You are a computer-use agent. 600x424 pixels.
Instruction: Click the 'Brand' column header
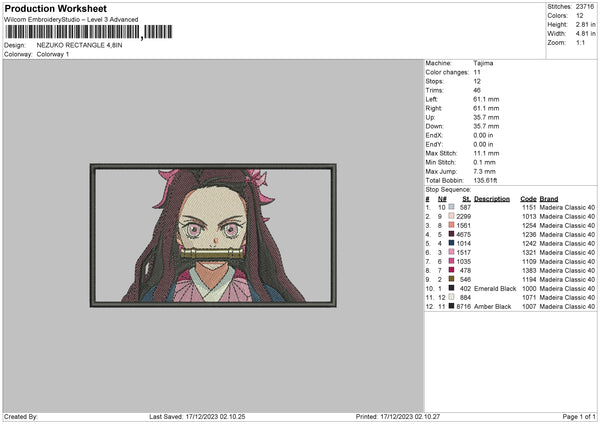[549, 199]
